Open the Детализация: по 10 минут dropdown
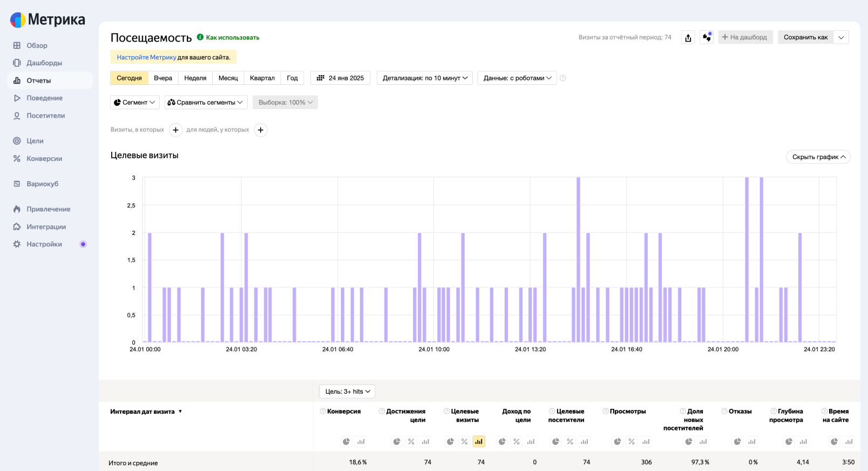The width and height of the screenshot is (868, 471). pos(425,78)
